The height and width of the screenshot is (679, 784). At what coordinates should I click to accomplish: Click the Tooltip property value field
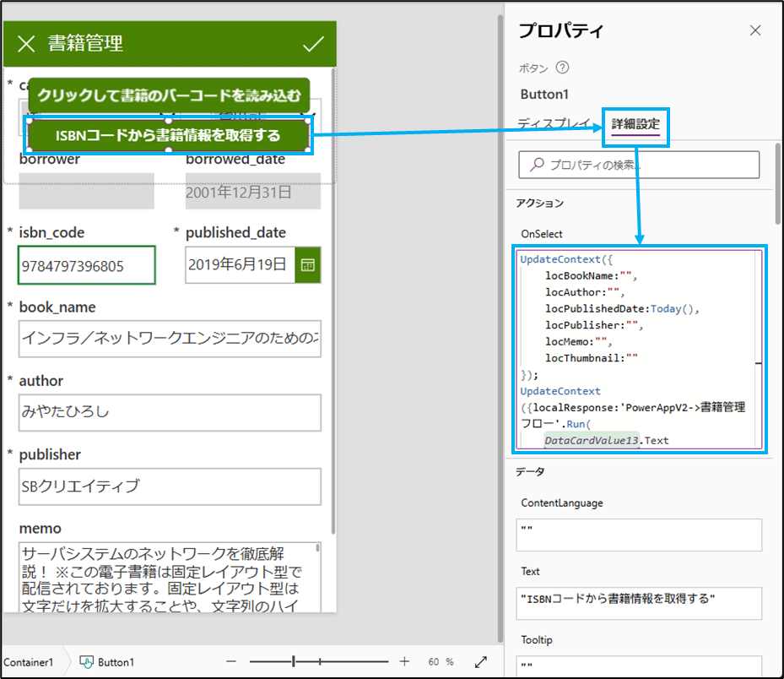coord(639,666)
